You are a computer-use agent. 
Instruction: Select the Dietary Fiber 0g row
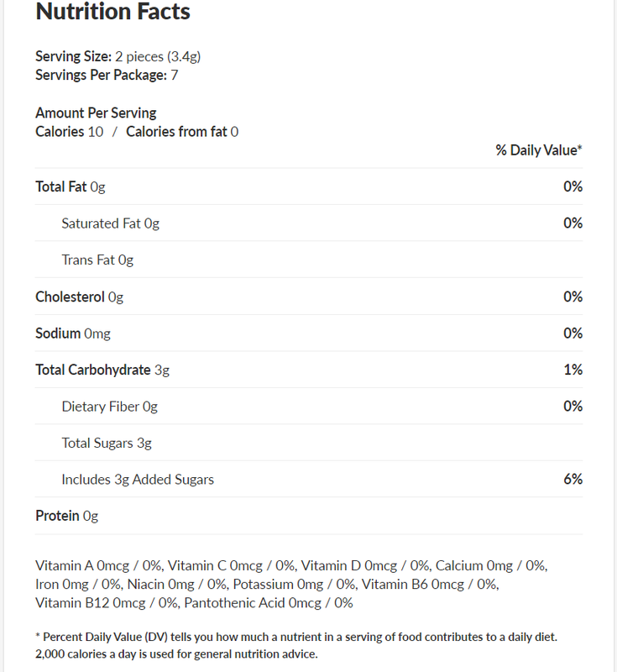[109, 407]
